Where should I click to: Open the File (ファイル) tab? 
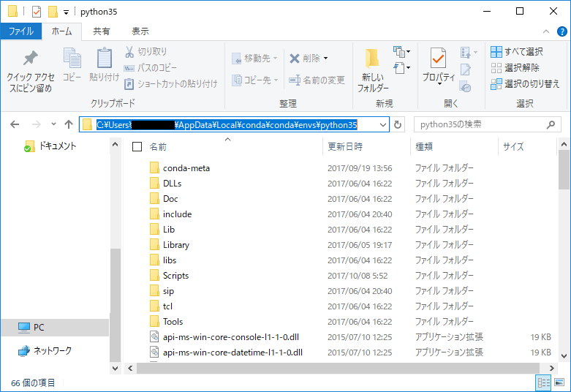point(21,31)
